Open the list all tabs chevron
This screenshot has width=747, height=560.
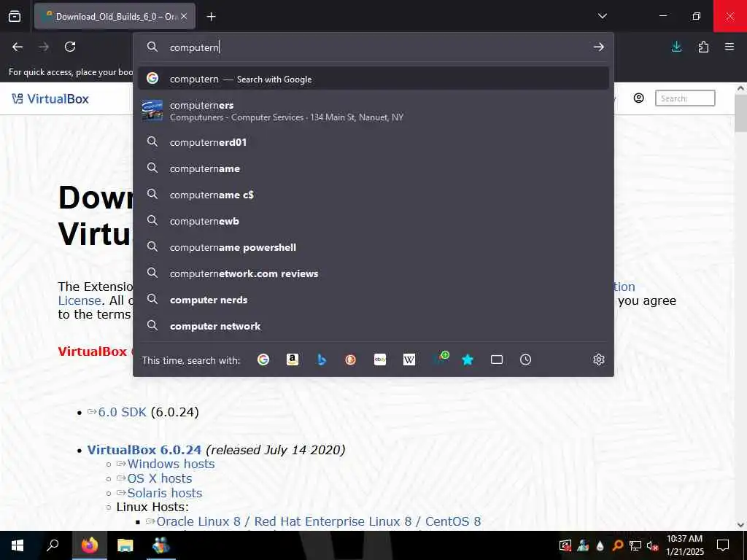tap(602, 16)
